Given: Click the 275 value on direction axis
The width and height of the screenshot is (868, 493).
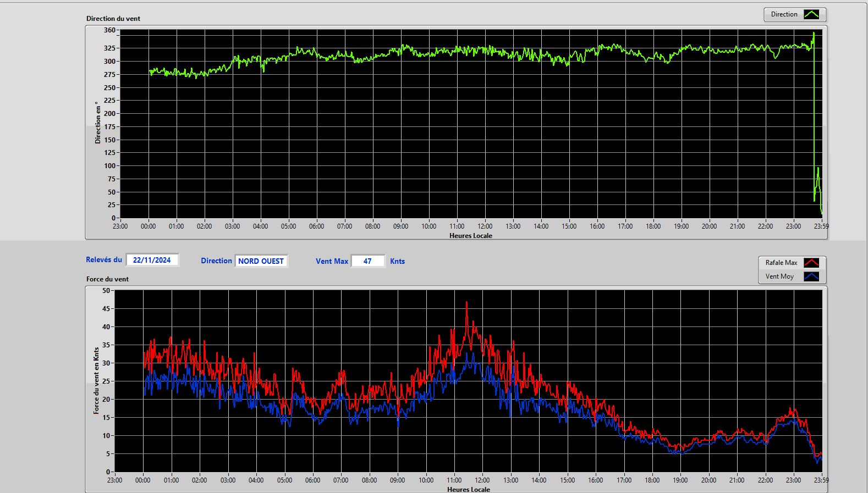Looking at the screenshot, I should coord(110,74).
